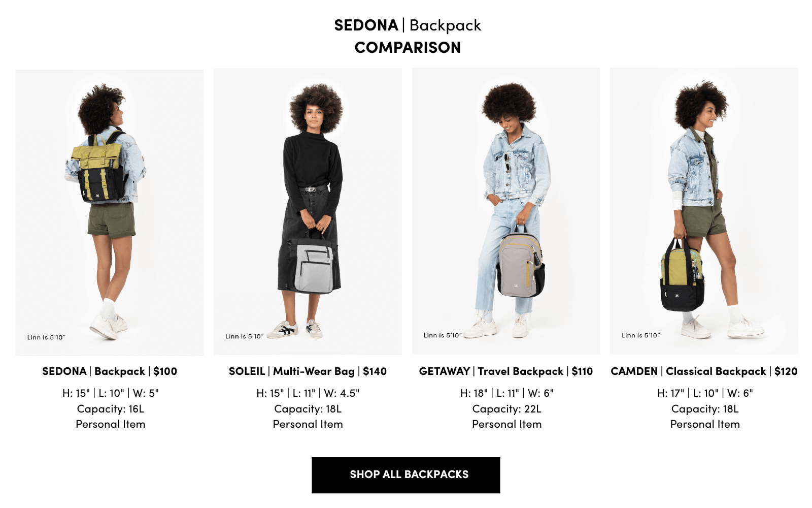
Task: Open the SEDONA | Backpack | $100 title
Action: [x=110, y=371]
